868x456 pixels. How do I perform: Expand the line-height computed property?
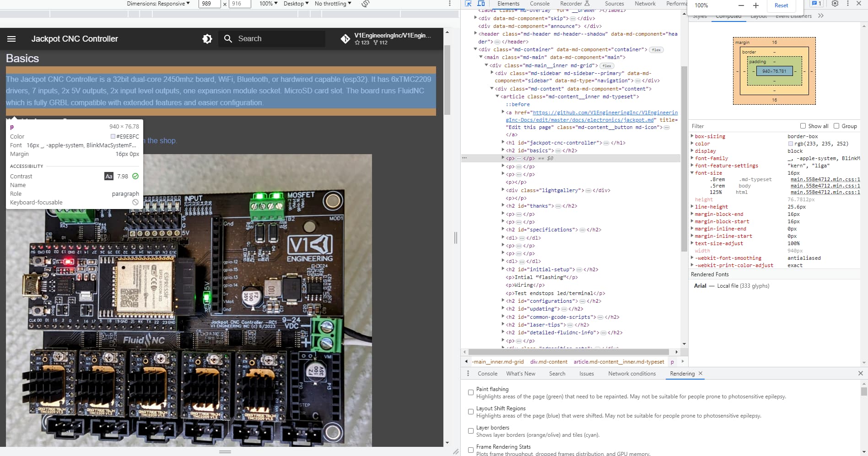coord(692,207)
